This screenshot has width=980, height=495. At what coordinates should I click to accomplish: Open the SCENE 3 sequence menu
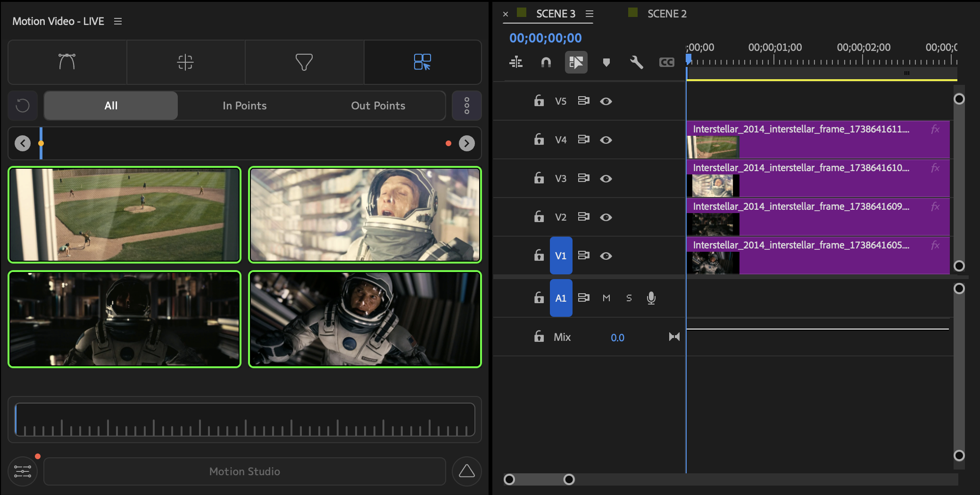click(x=590, y=14)
